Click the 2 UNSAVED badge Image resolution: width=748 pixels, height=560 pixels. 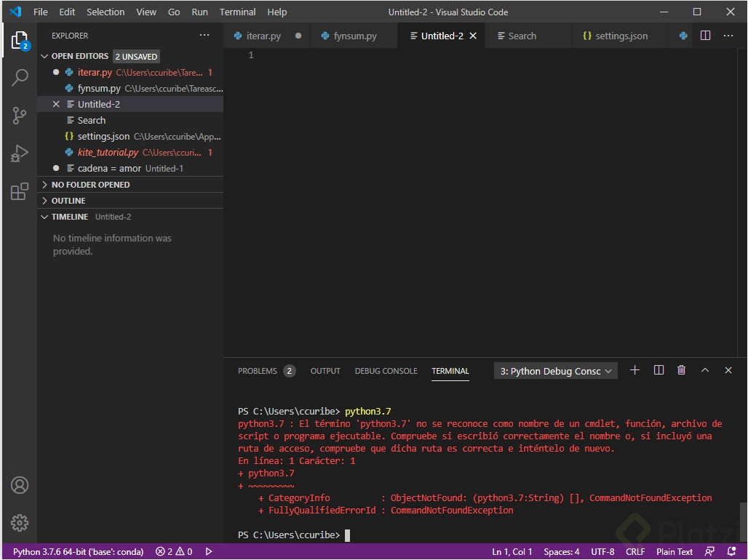[x=136, y=56]
